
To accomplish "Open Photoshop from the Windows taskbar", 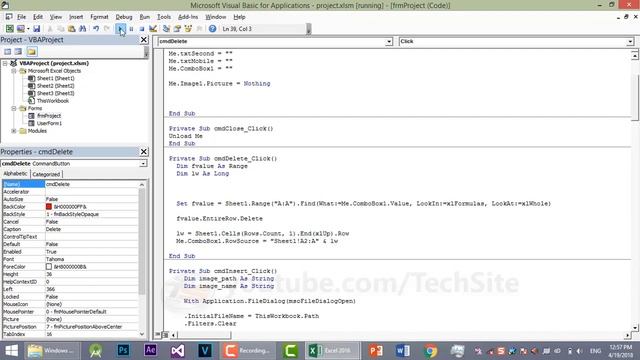I will [123, 351].
